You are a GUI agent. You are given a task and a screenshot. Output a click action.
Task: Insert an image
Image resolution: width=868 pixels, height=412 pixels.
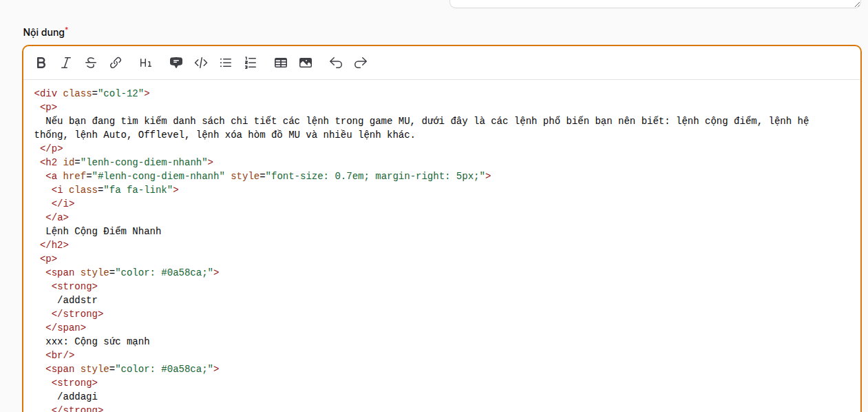coord(306,63)
